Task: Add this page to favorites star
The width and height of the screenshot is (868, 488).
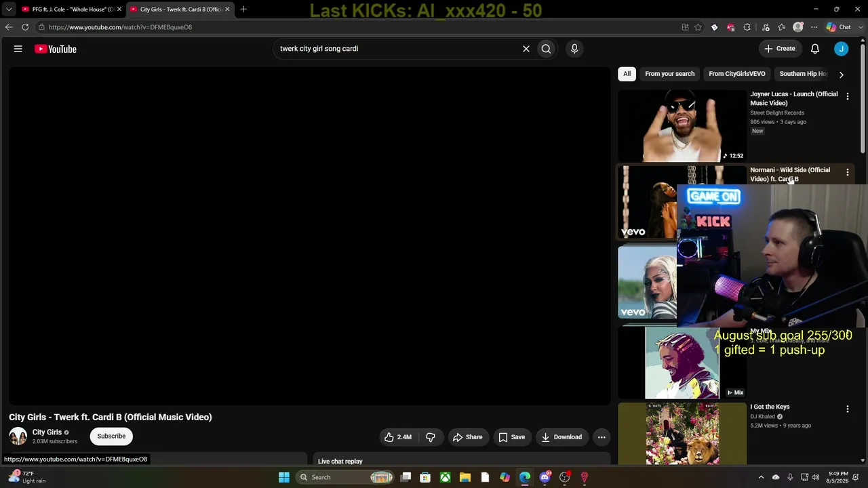Action: pyautogui.click(x=698, y=27)
